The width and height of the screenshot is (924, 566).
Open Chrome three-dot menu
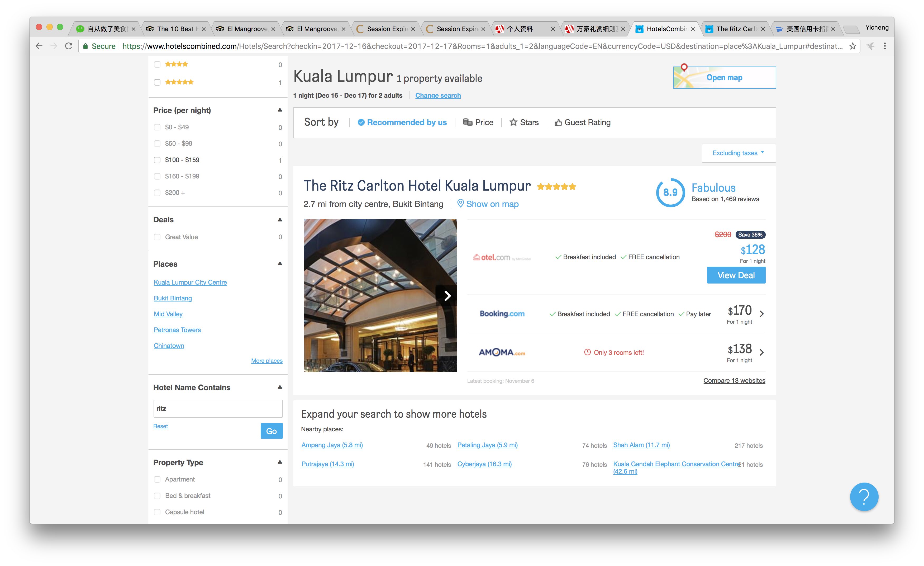click(x=885, y=46)
